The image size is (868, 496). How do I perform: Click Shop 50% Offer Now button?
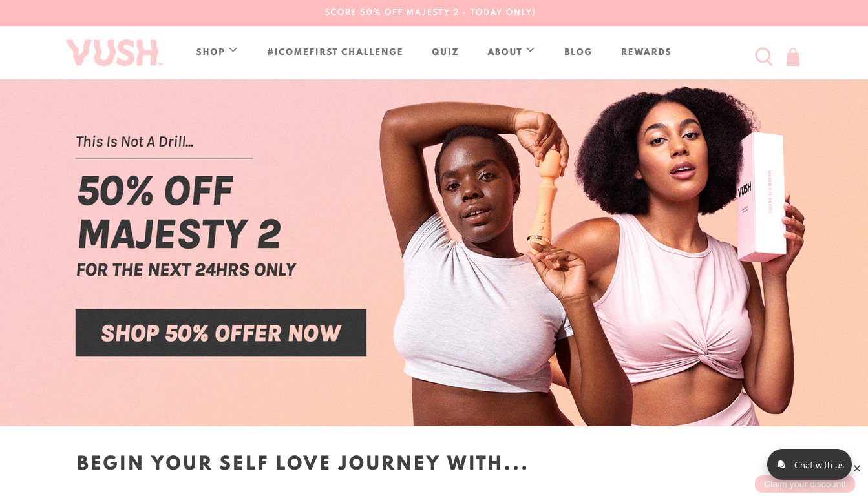[221, 333]
